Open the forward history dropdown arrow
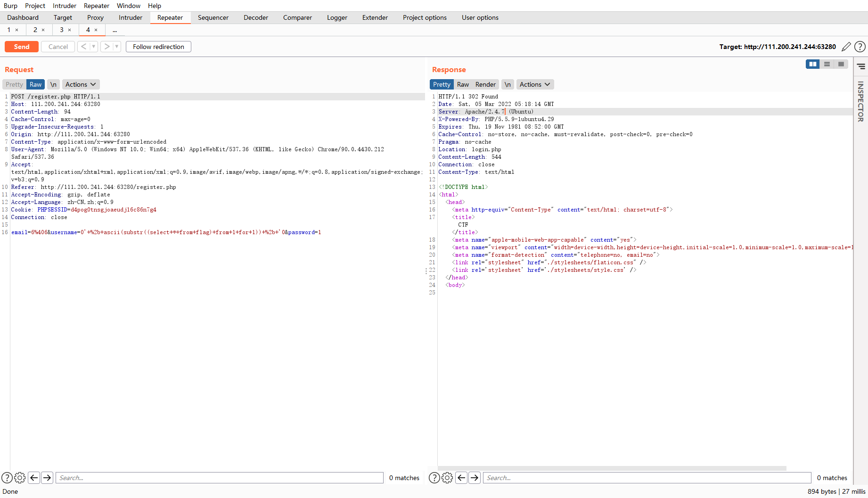The width and height of the screenshot is (868, 498). click(117, 47)
